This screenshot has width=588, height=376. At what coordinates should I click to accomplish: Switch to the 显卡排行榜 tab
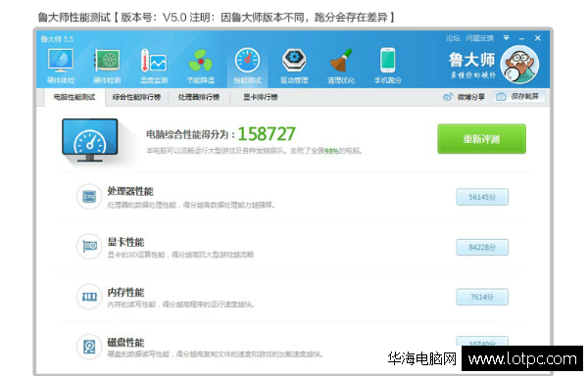261,97
